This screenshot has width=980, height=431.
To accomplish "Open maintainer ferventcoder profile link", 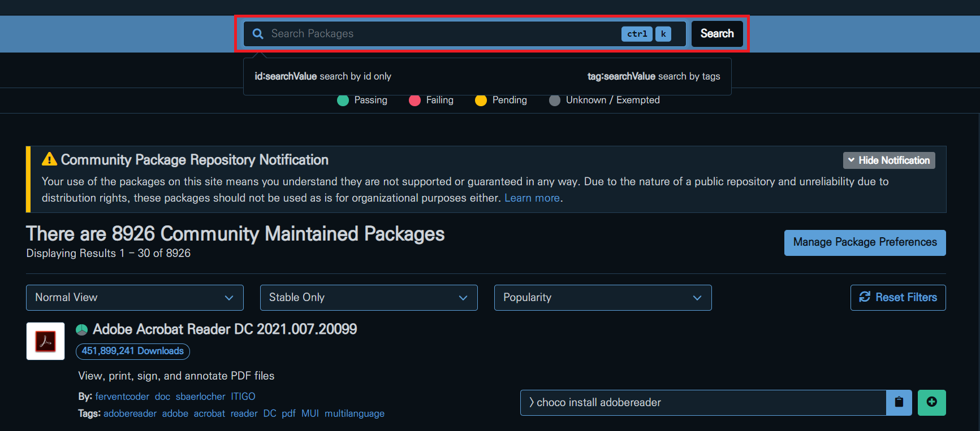I will click(122, 397).
